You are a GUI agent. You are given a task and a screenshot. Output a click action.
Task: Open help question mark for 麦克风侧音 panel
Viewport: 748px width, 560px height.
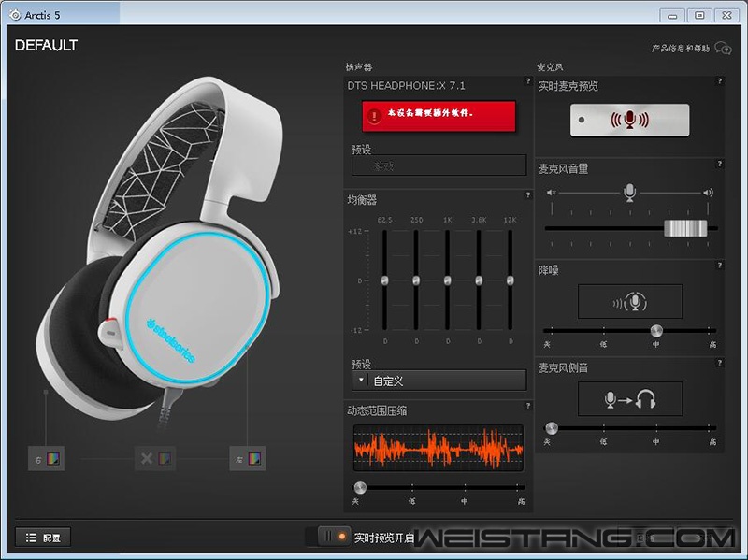[x=719, y=363]
